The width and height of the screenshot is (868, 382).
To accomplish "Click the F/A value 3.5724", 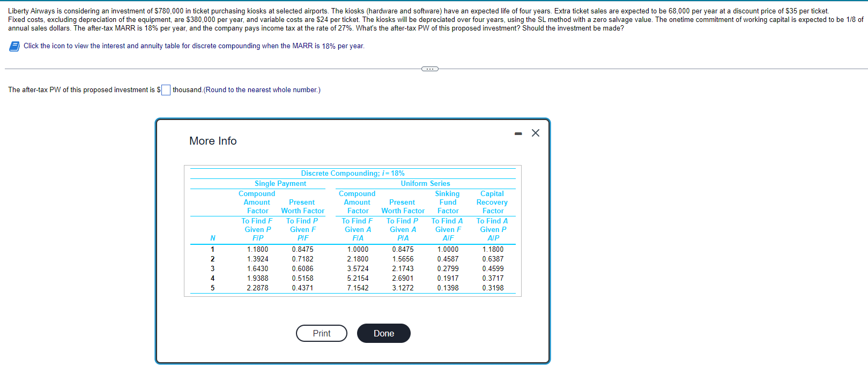I will pyautogui.click(x=358, y=268).
